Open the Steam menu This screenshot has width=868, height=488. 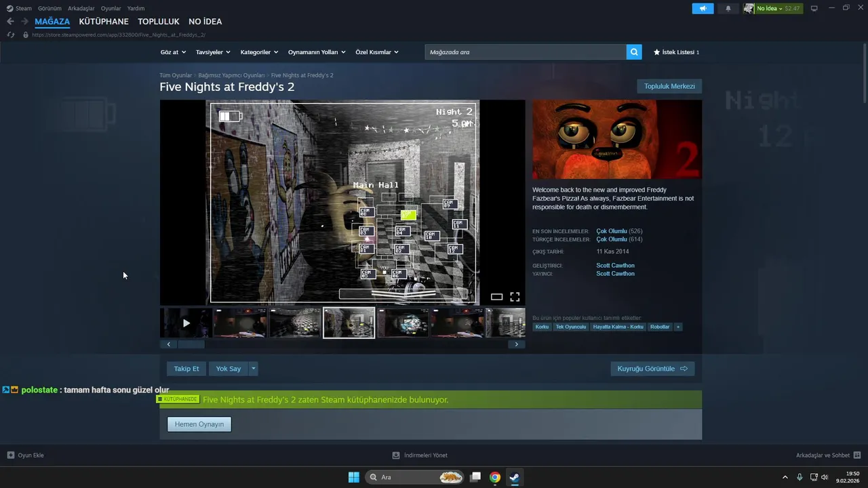pyautogui.click(x=24, y=8)
